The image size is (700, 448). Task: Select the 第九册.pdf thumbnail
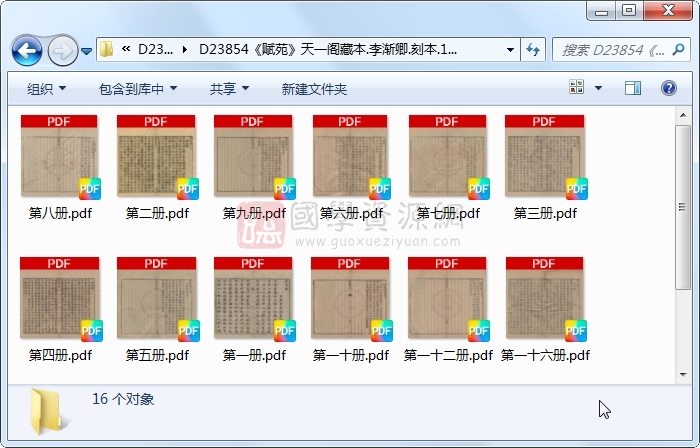click(254, 157)
